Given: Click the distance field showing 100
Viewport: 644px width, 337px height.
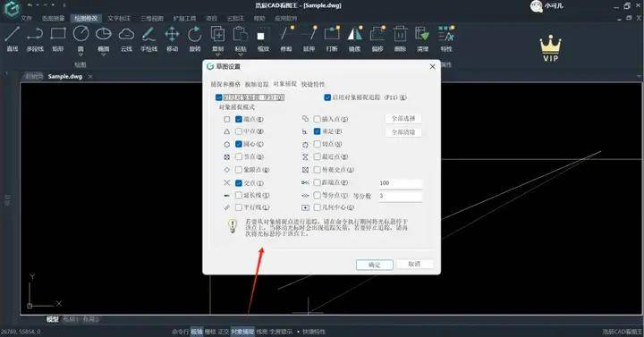Looking at the screenshot, I should 401,183.
